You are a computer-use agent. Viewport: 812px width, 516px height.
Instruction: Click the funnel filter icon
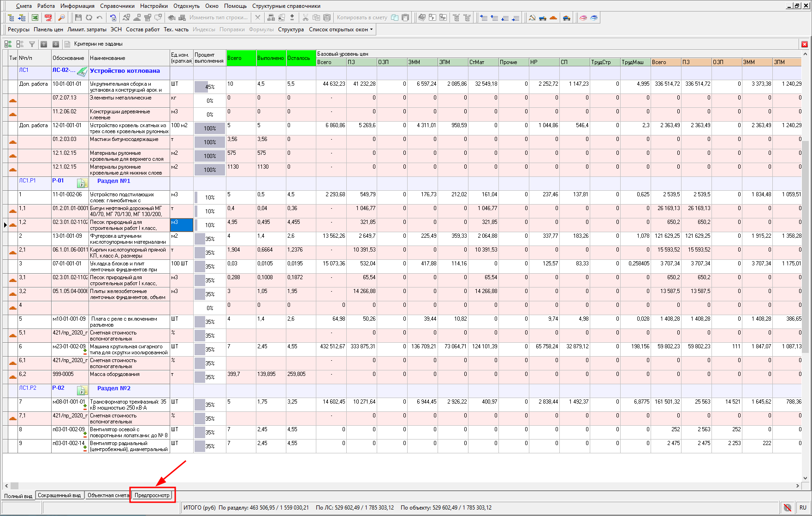32,44
